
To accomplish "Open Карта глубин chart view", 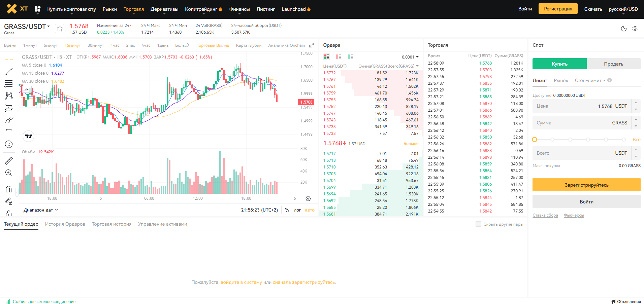I will click(249, 45).
